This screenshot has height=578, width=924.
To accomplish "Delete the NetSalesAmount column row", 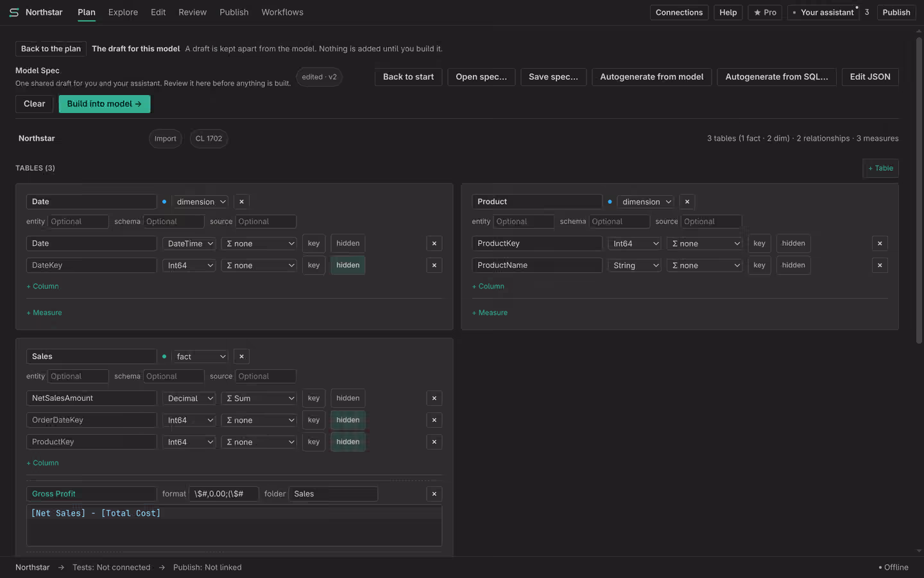I will coord(434,398).
